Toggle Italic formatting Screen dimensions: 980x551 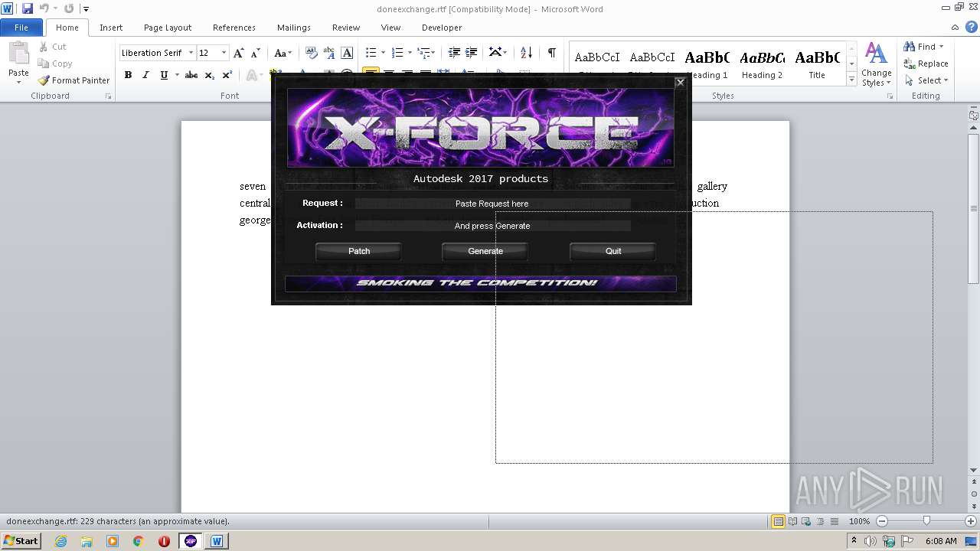145,75
